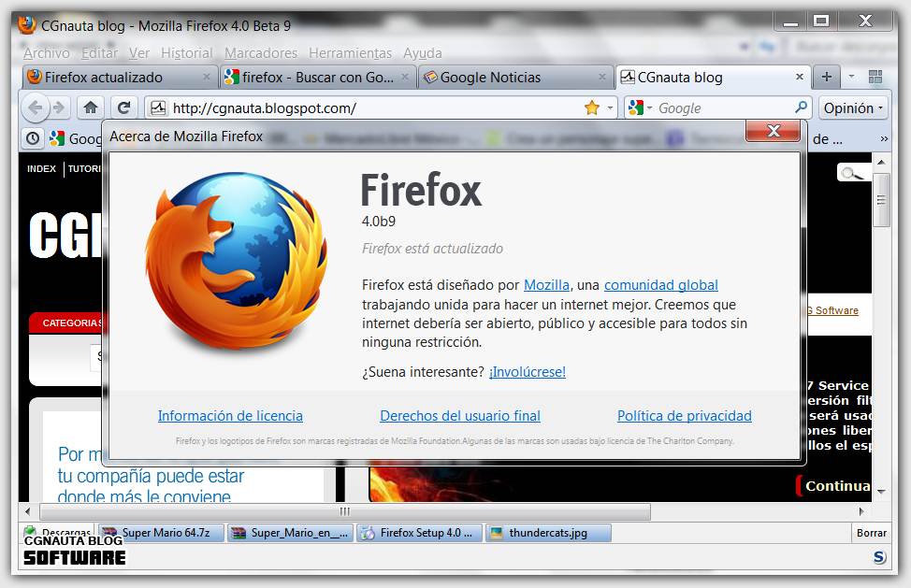Open the Ayuda menu
The image size is (911, 588).
coord(423,53)
